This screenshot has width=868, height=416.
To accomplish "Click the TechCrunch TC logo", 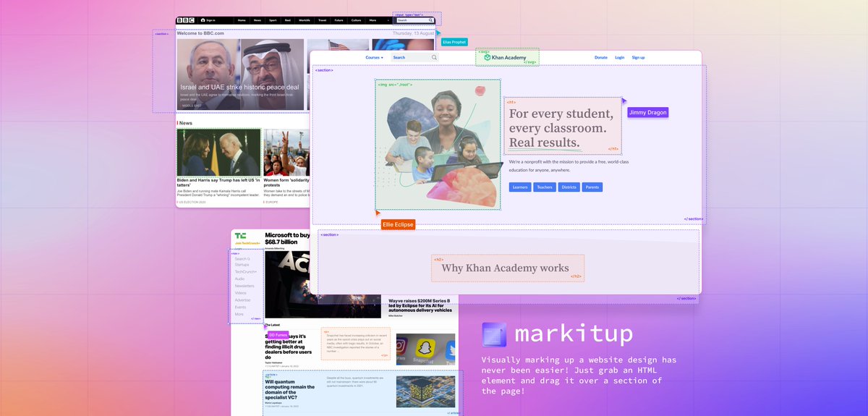I will pyautogui.click(x=240, y=236).
